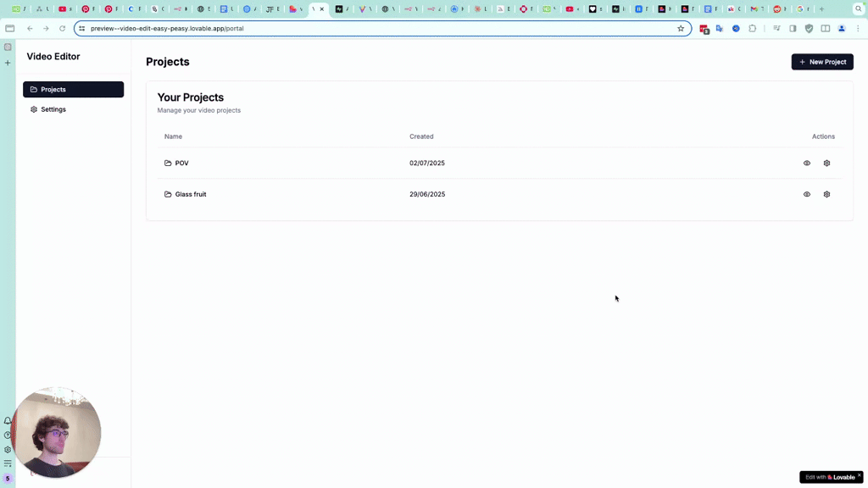The image size is (868, 488).
Task: Expand the task list icon above the badge
Action: point(8,463)
